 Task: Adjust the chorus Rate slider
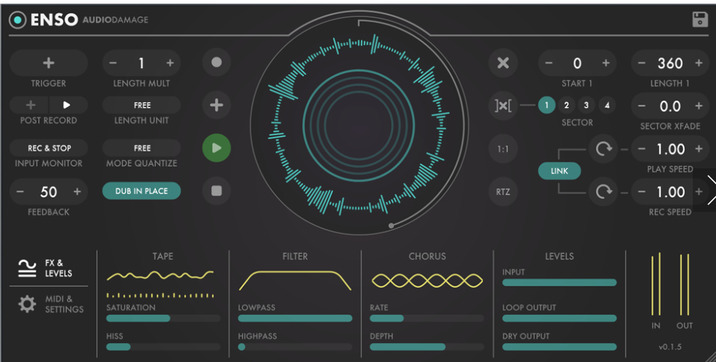pyautogui.click(x=427, y=318)
